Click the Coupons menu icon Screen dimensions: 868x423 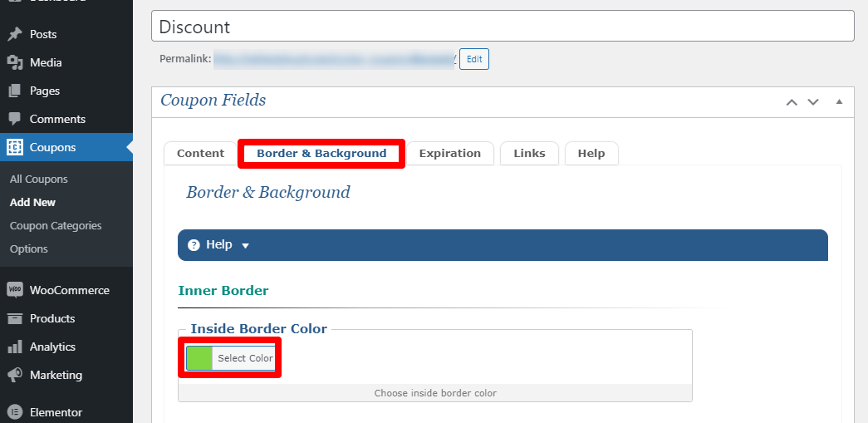(15, 147)
